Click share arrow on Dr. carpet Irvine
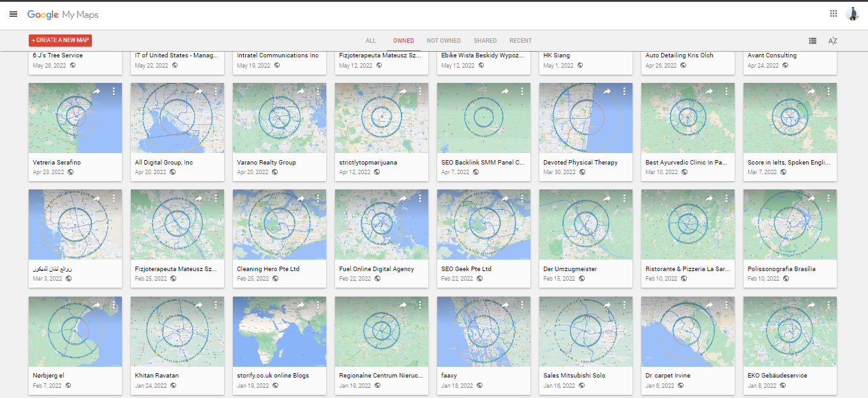Viewport: 868px width, 398px height. click(709, 306)
